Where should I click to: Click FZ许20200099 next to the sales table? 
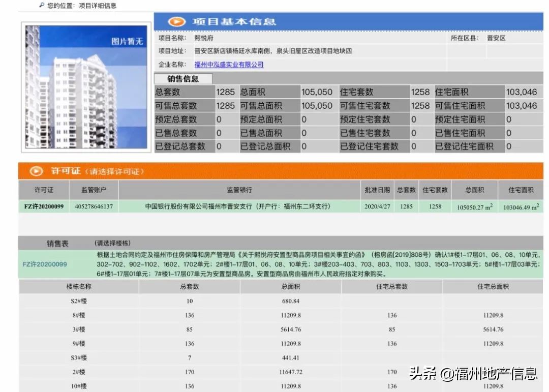(x=45, y=264)
